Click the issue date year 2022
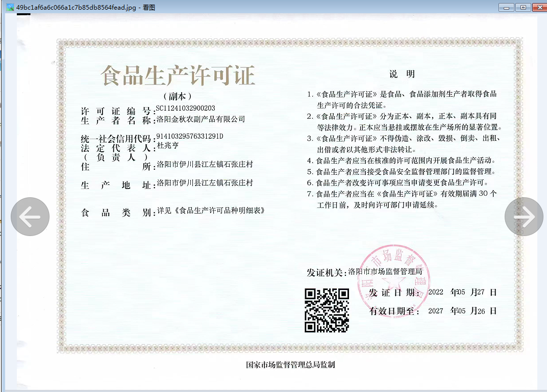Image resolution: width=547 pixels, height=392 pixels. click(x=436, y=293)
